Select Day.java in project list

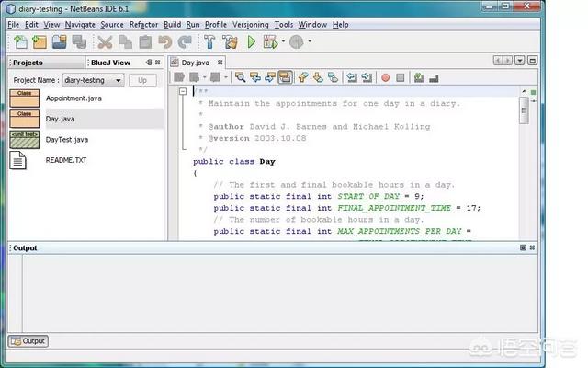[61, 119]
